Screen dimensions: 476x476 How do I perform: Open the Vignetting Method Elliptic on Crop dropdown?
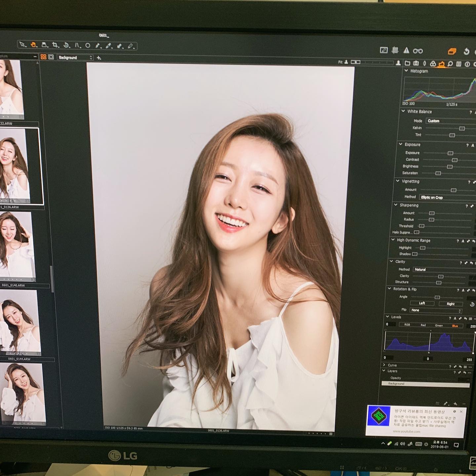[447, 197]
